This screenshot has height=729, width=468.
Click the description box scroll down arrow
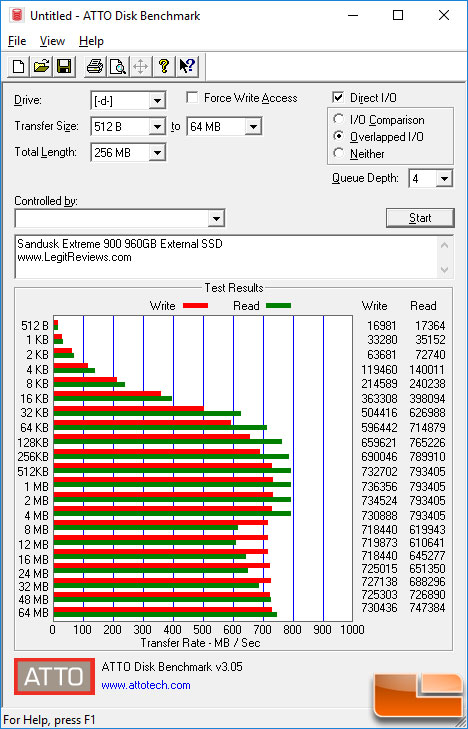444,270
